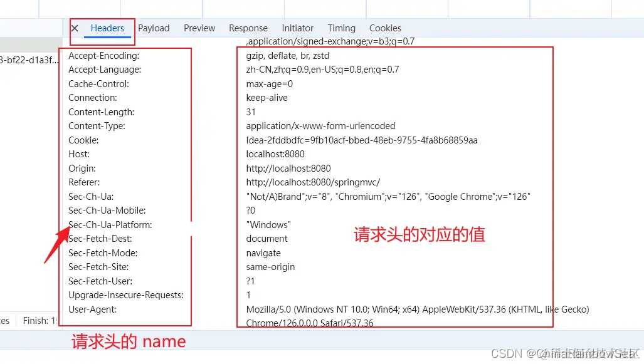Click the Origin value http://localhost:8080
The height and width of the screenshot is (364, 644).
[x=288, y=169]
